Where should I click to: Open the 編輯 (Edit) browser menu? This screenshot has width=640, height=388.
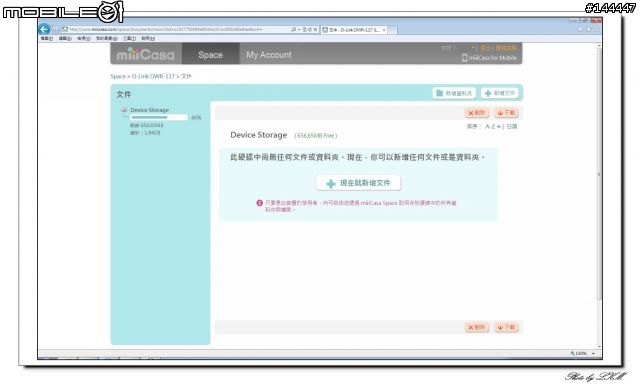point(65,38)
